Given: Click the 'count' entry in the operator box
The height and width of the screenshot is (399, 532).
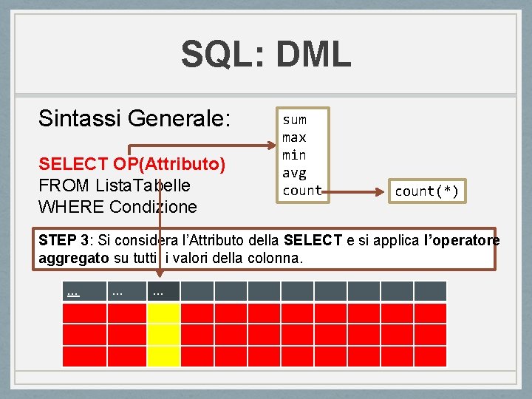Looking at the screenshot, I should coord(302,191).
